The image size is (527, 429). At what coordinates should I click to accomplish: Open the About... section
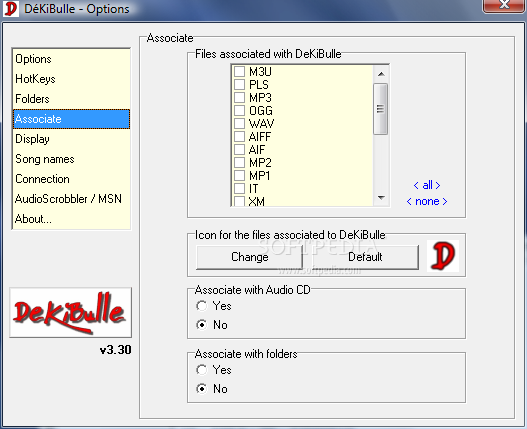click(71, 219)
